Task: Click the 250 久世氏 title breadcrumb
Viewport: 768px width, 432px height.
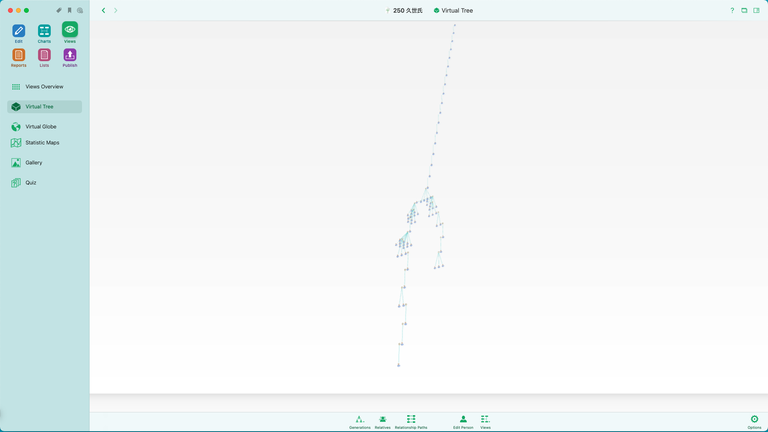Action: click(x=404, y=10)
